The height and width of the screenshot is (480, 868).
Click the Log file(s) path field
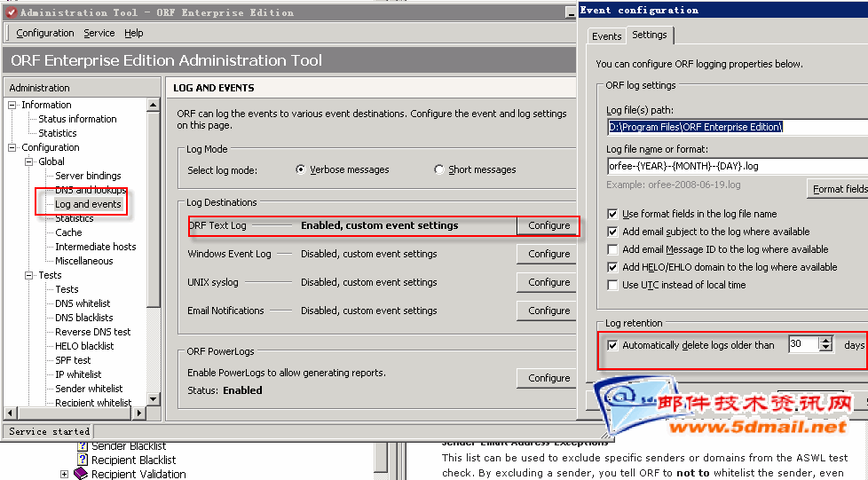click(728, 127)
